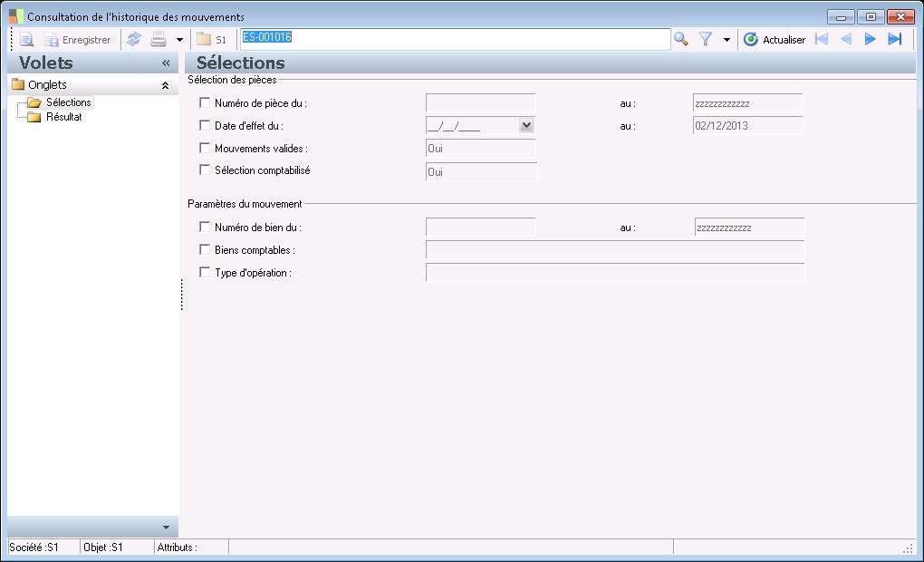The width and height of the screenshot is (924, 562).
Task: Click the Enregistrer save button
Action: pyautogui.click(x=78, y=40)
